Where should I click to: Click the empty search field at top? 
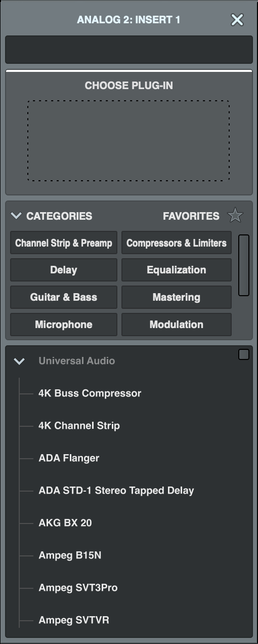click(128, 50)
